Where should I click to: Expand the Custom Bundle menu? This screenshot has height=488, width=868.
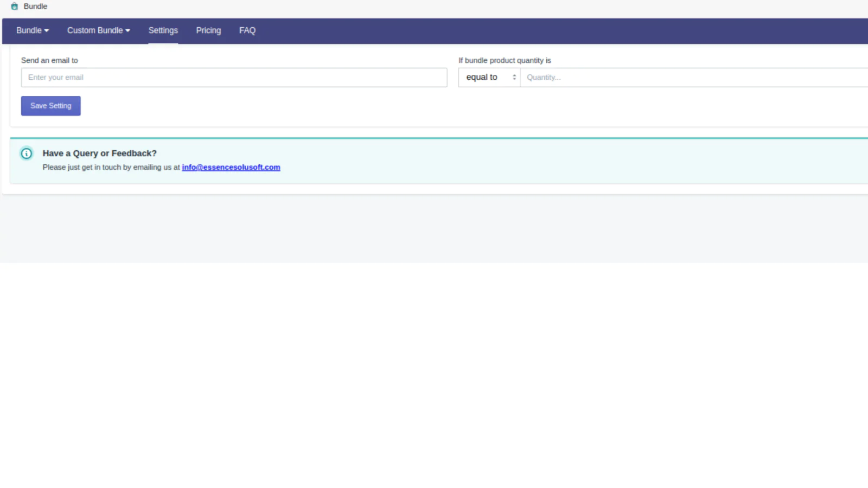[99, 30]
